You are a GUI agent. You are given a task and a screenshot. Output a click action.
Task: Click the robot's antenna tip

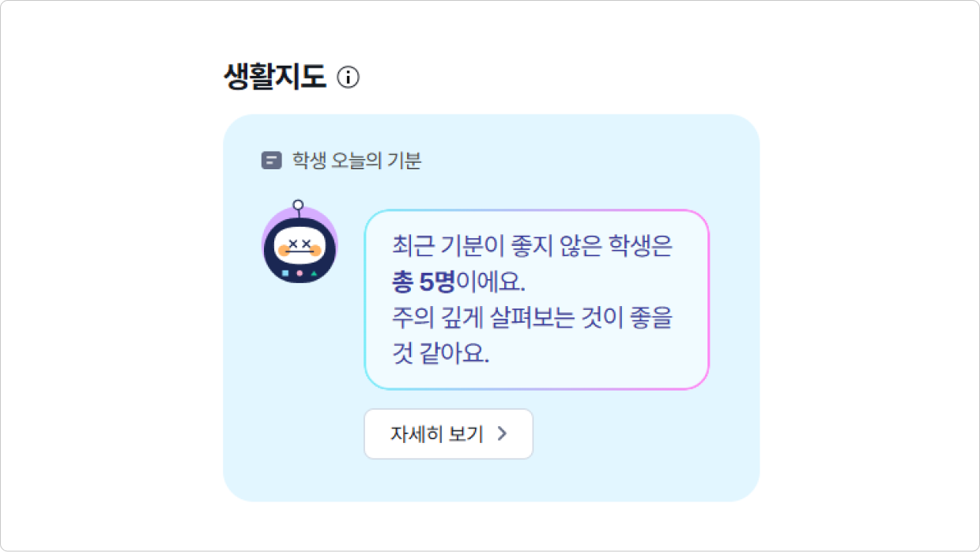(298, 206)
